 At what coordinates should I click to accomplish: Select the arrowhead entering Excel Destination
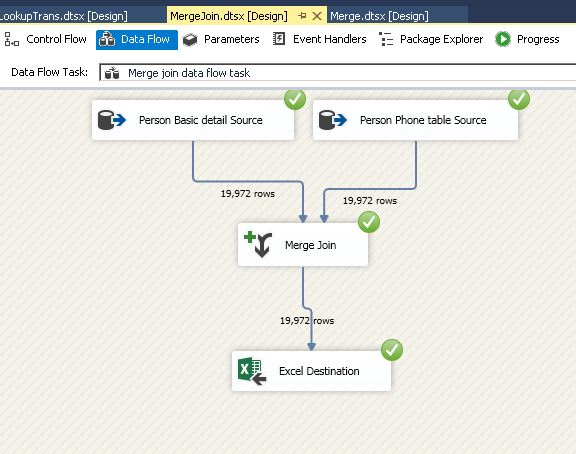tap(312, 346)
